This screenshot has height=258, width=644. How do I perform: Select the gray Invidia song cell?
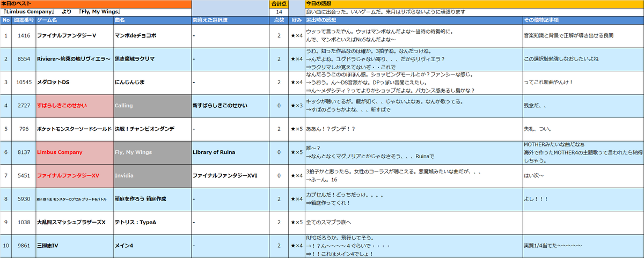[152, 175]
